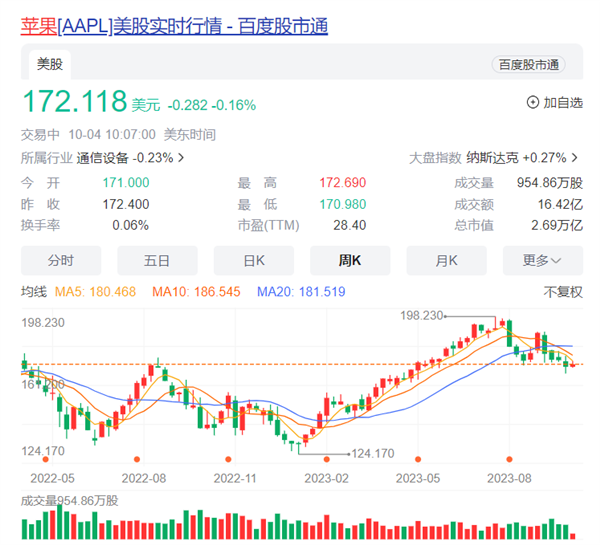Viewport: 600px width, 545px height.
Task: Toggle the MA20 moving average line
Action: [x=301, y=292]
